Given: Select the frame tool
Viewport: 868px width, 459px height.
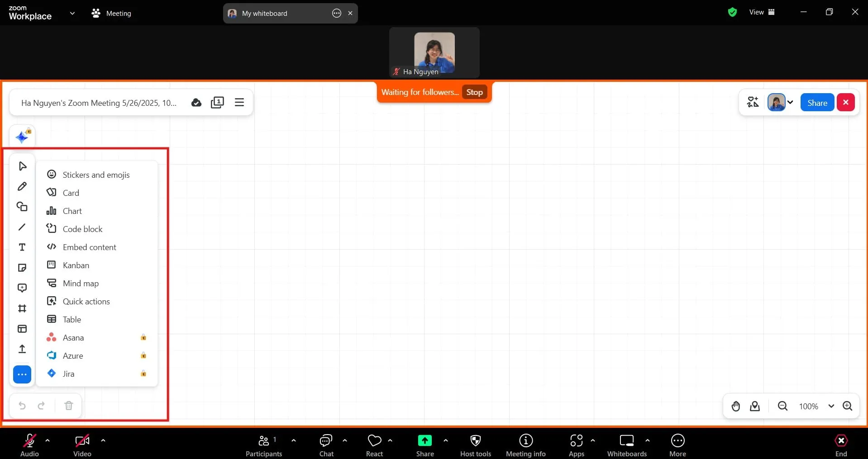Looking at the screenshot, I should pyautogui.click(x=22, y=308).
